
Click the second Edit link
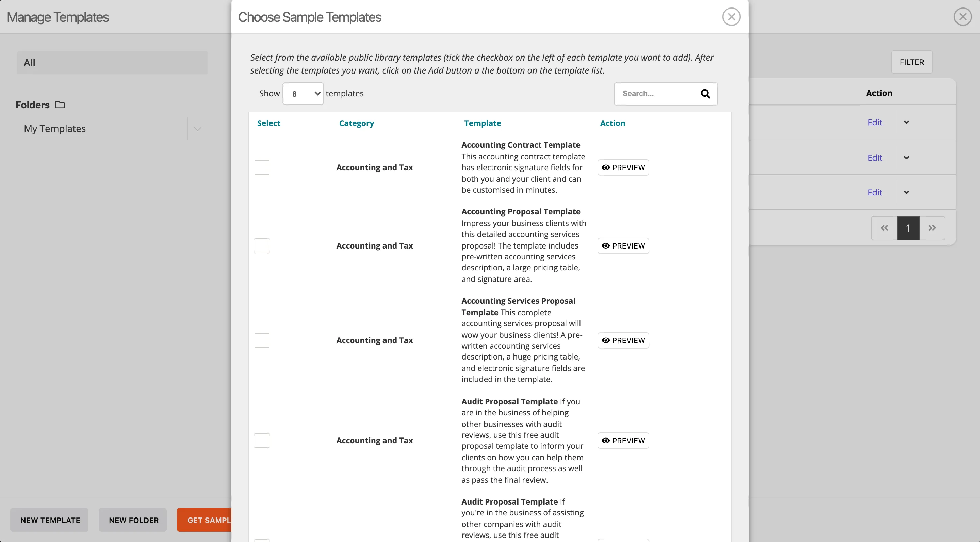pyautogui.click(x=875, y=157)
